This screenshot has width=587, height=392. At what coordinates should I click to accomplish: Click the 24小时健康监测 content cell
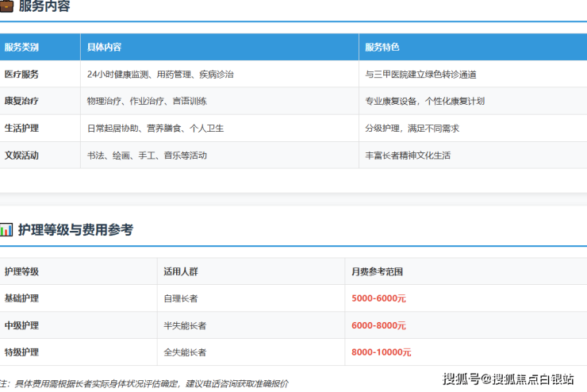coord(160,74)
